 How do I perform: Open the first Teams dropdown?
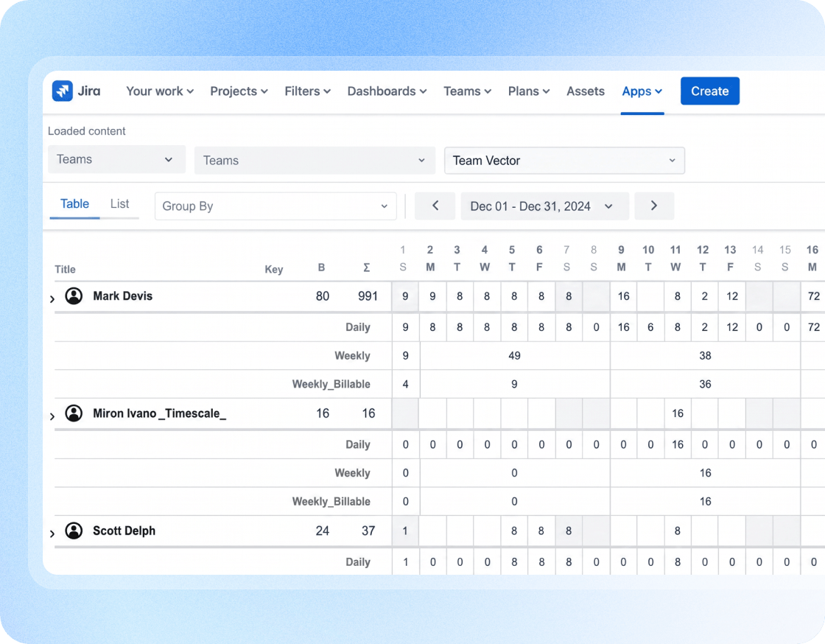(x=116, y=159)
